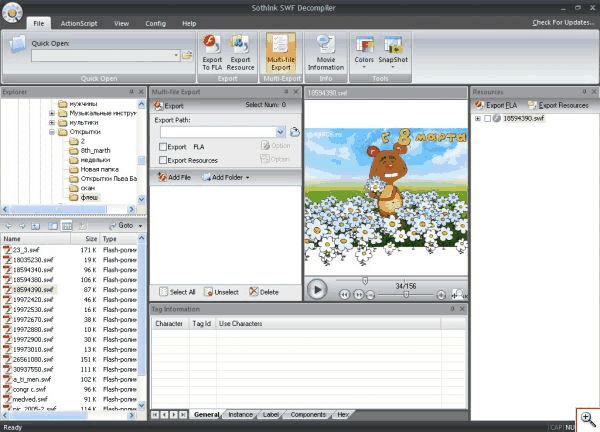Screen dimensions: 600x432
Task: Click the zoom out button in player
Action: click(370, 295)
